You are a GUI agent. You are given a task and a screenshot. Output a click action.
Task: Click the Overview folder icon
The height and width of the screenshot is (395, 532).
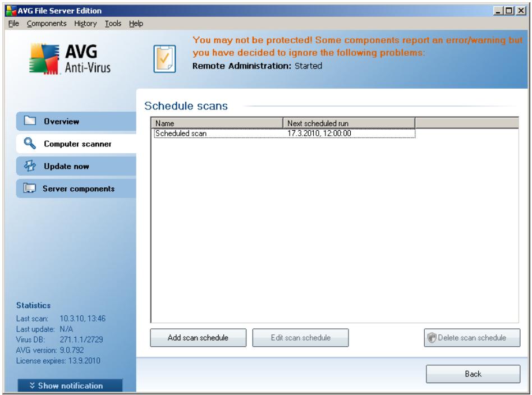click(x=30, y=121)
